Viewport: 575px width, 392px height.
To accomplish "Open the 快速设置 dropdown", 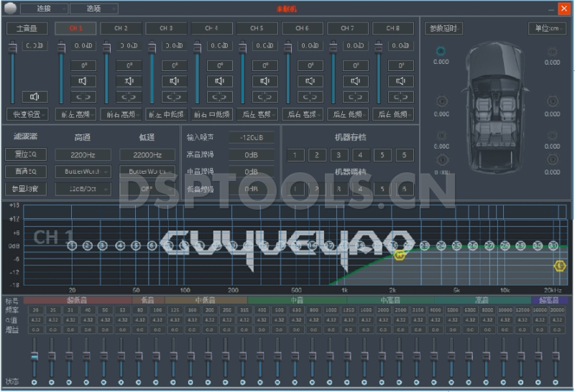I will click(27, 114).
